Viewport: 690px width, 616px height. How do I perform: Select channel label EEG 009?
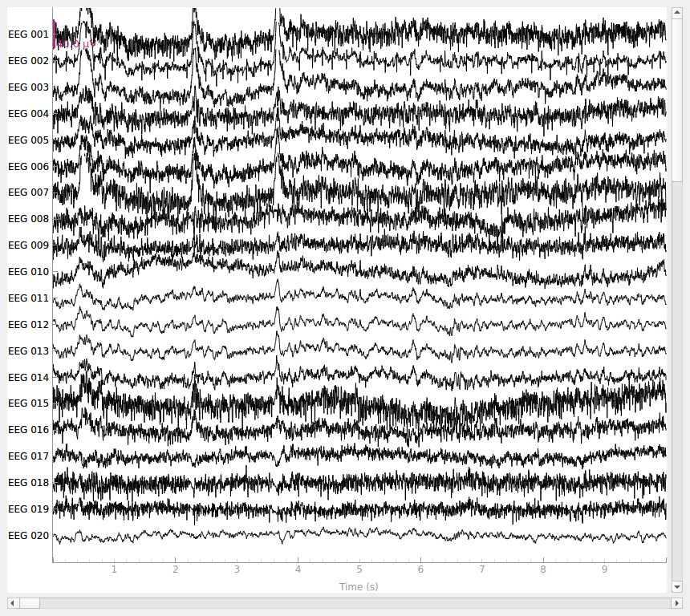[29, 245]
